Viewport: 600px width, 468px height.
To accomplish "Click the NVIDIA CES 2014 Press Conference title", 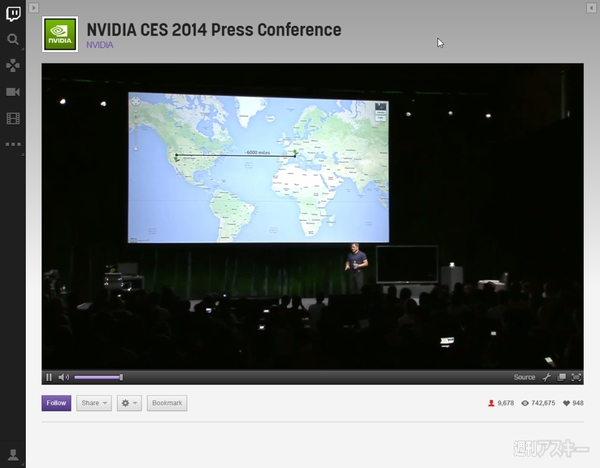I will coord(214,30).
